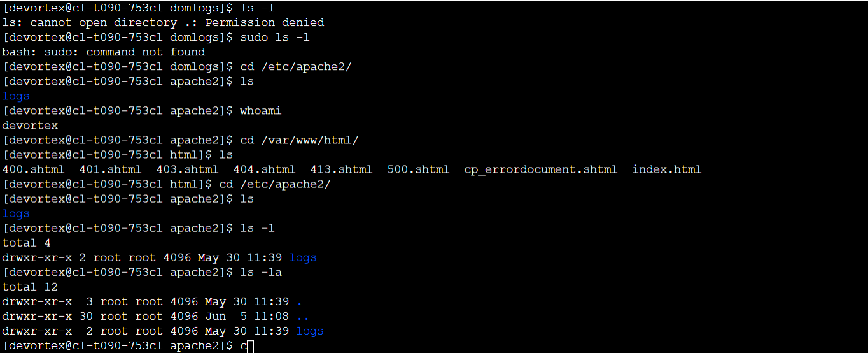Place cursor at the final command prompt

click(251, 346)
